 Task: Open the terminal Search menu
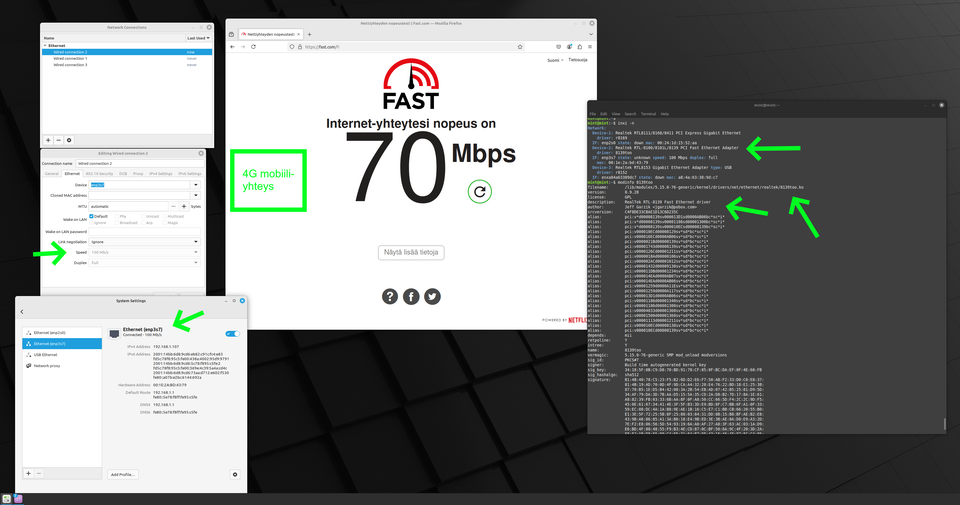pos(631,114)
